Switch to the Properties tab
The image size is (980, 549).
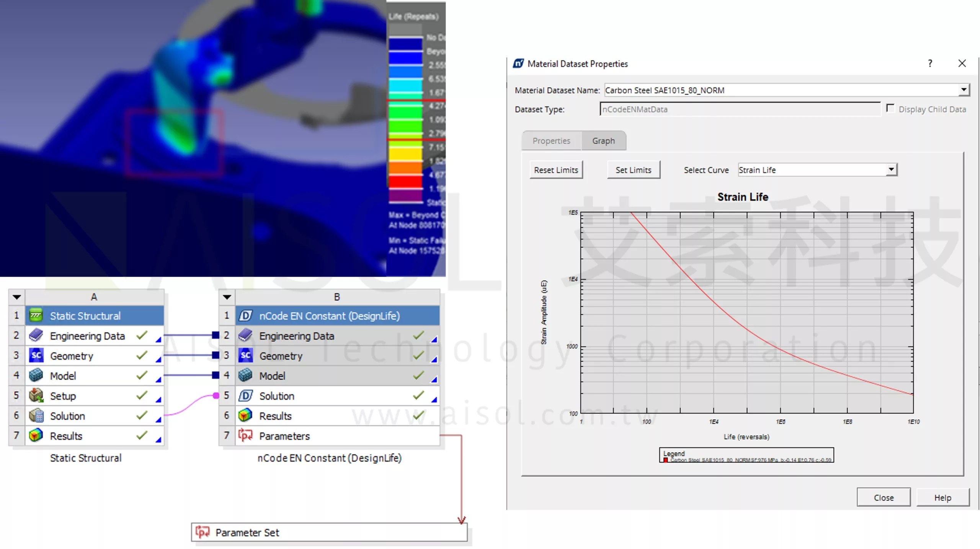point(551,141)
